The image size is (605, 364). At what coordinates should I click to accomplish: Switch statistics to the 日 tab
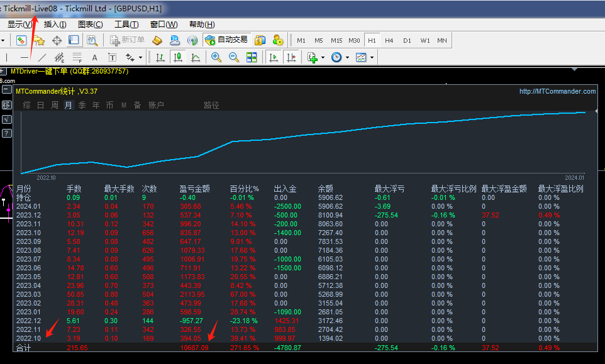click(40, 105)
